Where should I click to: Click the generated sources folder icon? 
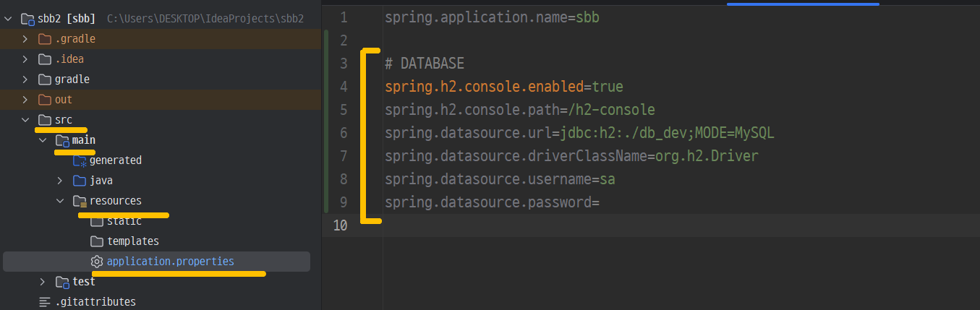pyautogui.click(x=80, y=160)
